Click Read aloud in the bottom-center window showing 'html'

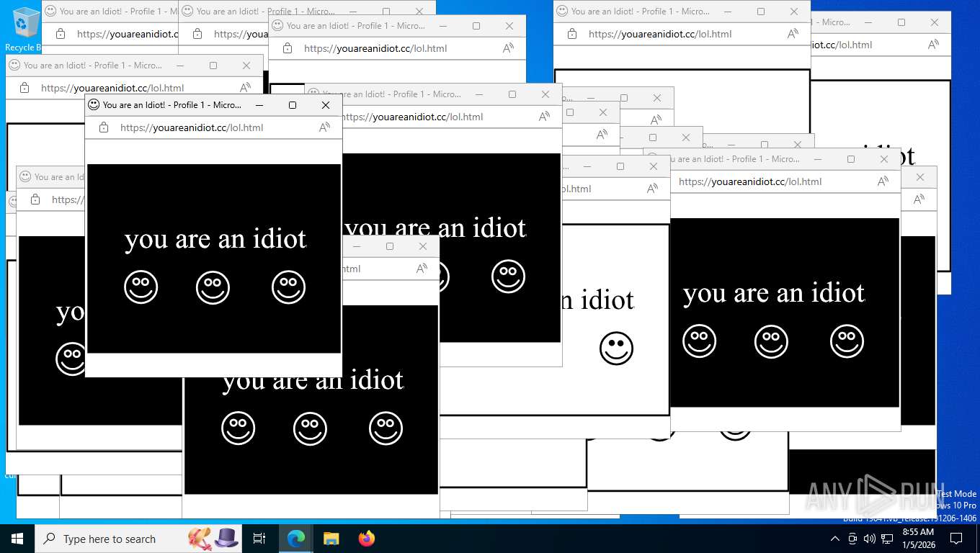(422, 269)
